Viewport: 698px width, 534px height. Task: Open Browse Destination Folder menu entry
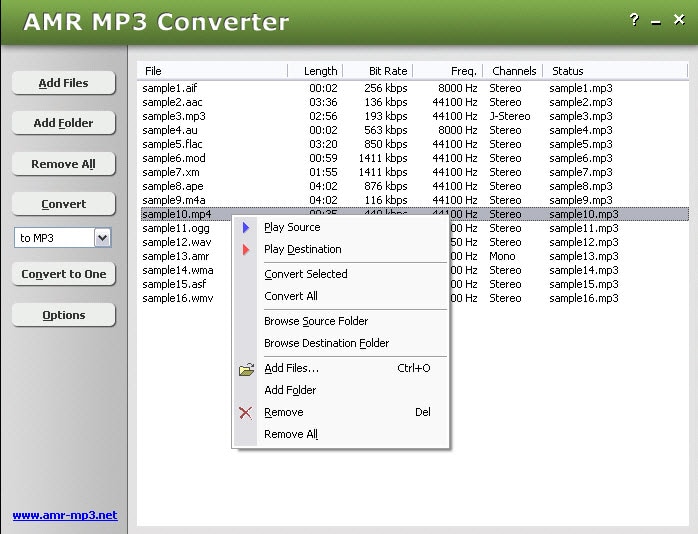tap(341, 343)
